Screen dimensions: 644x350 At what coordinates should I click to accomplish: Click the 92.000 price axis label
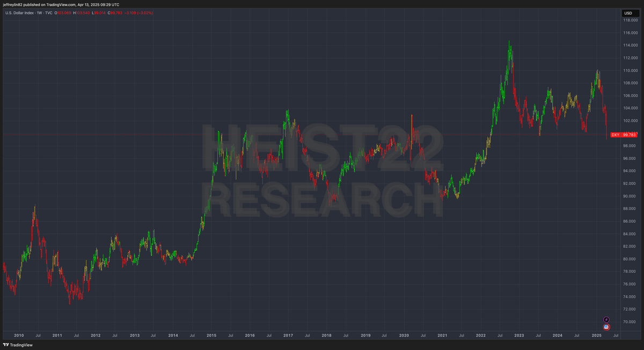(629, 184)
